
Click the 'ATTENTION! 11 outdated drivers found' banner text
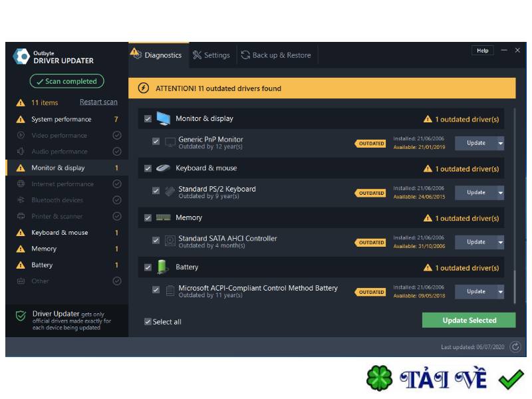(x=218, y=88)
